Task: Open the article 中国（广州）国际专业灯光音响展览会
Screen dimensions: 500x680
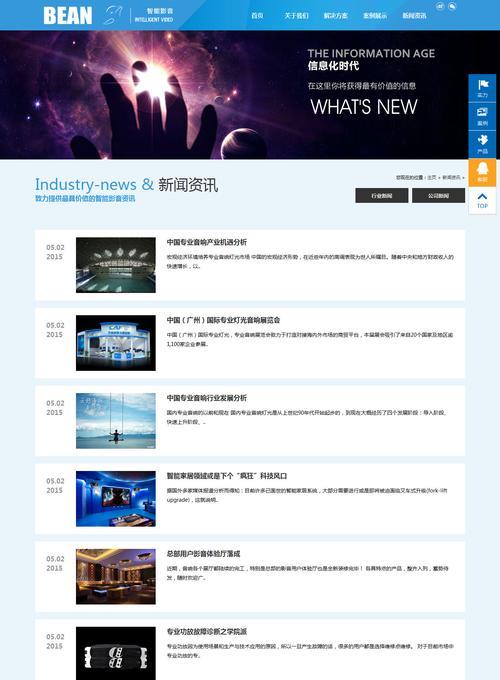Action: (223, 320)
